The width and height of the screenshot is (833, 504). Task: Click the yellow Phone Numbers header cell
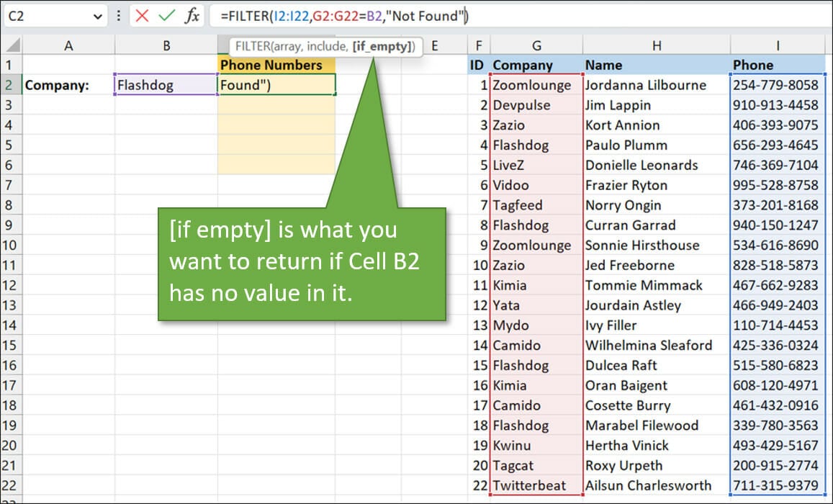click(276, 65)
